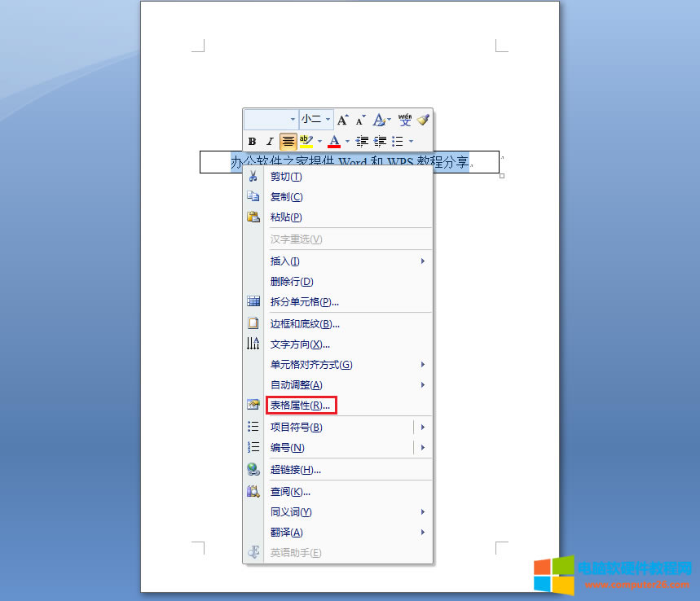Toggle center alignment button
The image size is (700, 601).
click(288, 142)
